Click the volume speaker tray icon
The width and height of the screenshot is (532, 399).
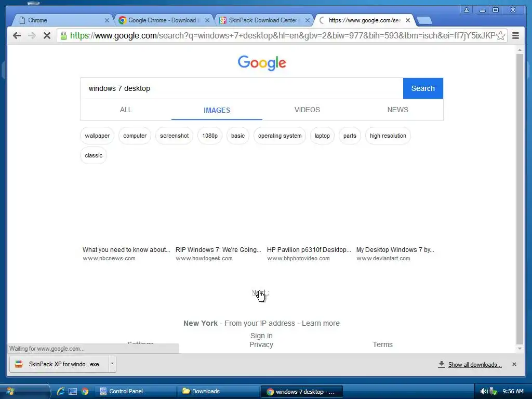(484, 392)
